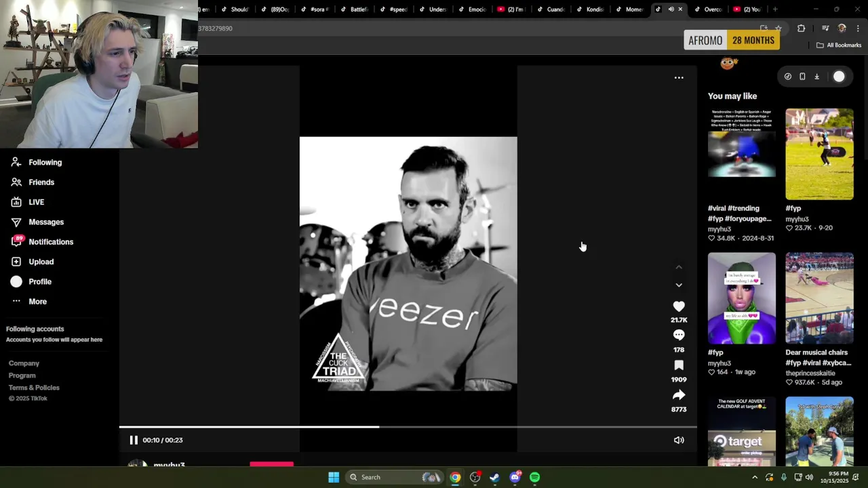Click the Friends icon in the sidebar
This screenshot has width=868, height=488.
tap(16, 182)
